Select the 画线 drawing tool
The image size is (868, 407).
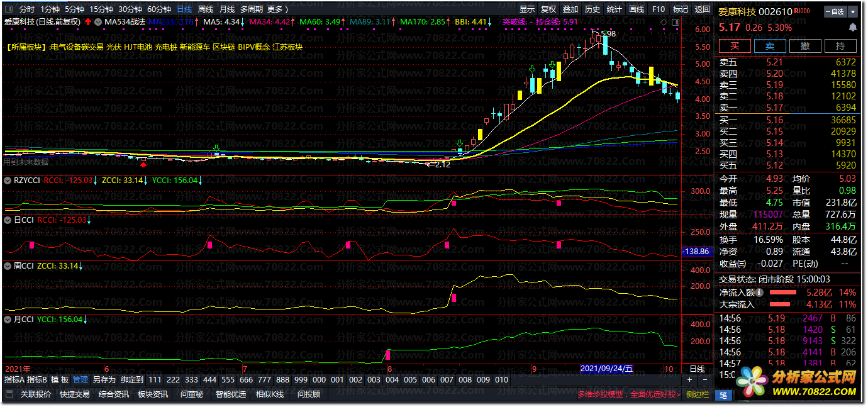coord(637,9)
